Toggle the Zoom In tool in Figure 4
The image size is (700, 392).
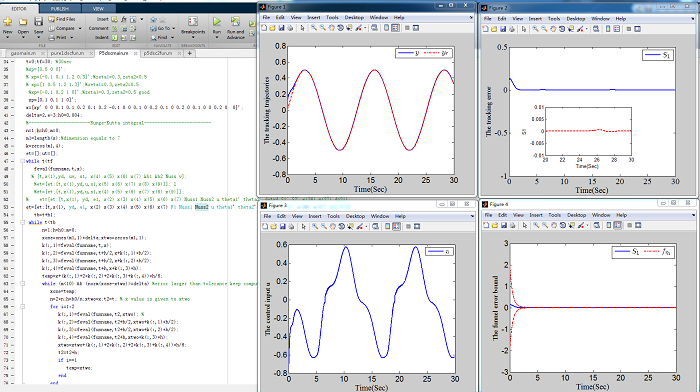[535, 225]
